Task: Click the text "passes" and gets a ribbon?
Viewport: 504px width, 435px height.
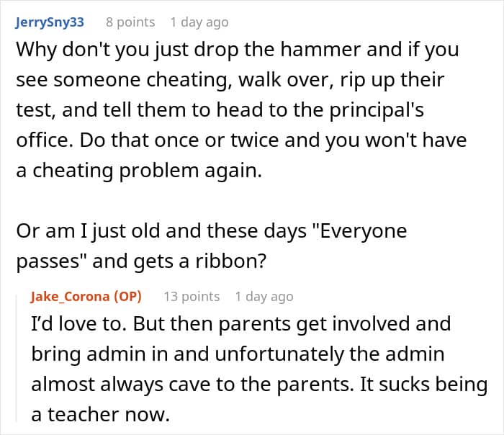Action: click(x=141, y=261)
